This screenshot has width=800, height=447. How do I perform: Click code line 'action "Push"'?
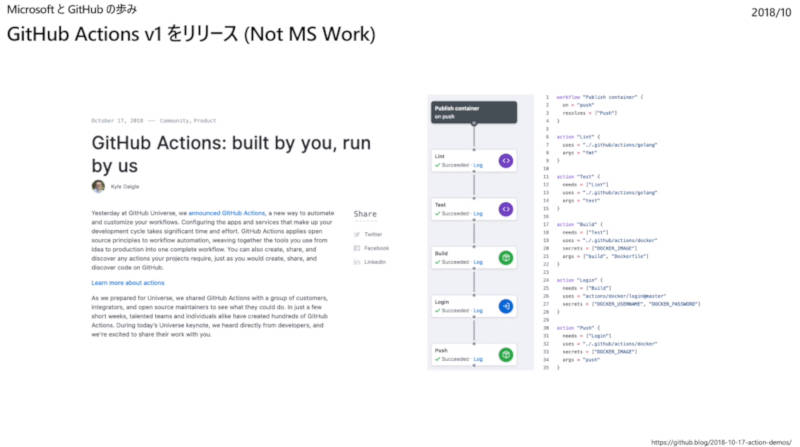[x=578, y=328]
